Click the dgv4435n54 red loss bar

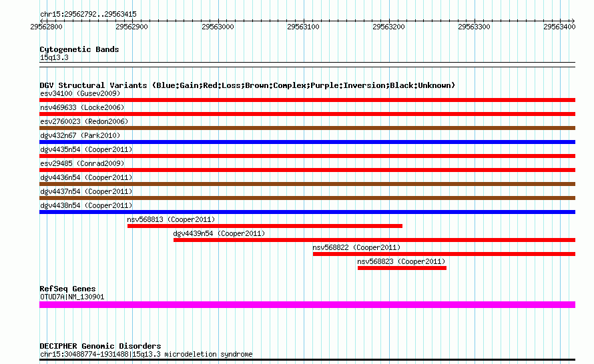307,156
